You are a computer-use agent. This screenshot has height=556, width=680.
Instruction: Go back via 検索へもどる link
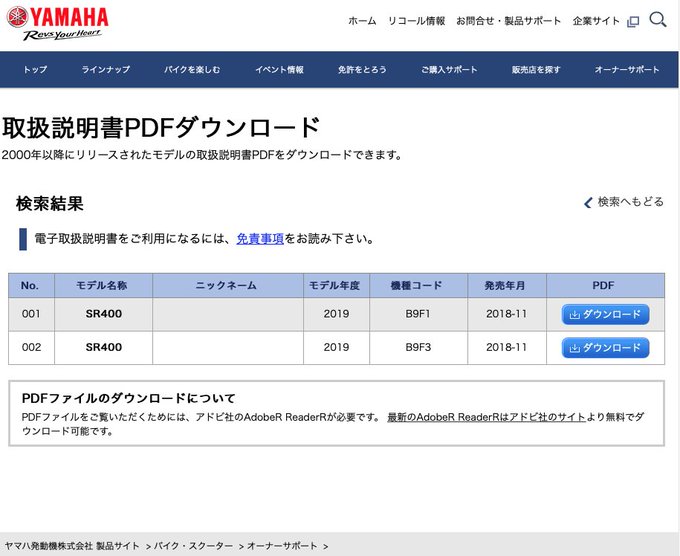(x=630, y=202)
